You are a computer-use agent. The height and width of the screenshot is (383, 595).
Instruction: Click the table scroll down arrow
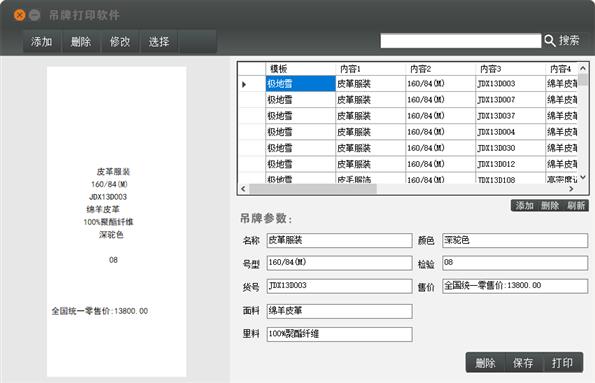point(583,177)
